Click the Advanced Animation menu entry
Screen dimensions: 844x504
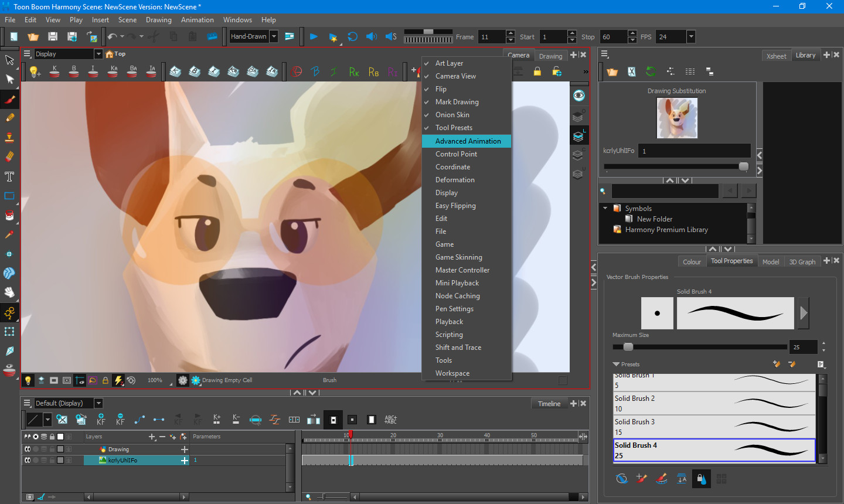tap(466, 141)
